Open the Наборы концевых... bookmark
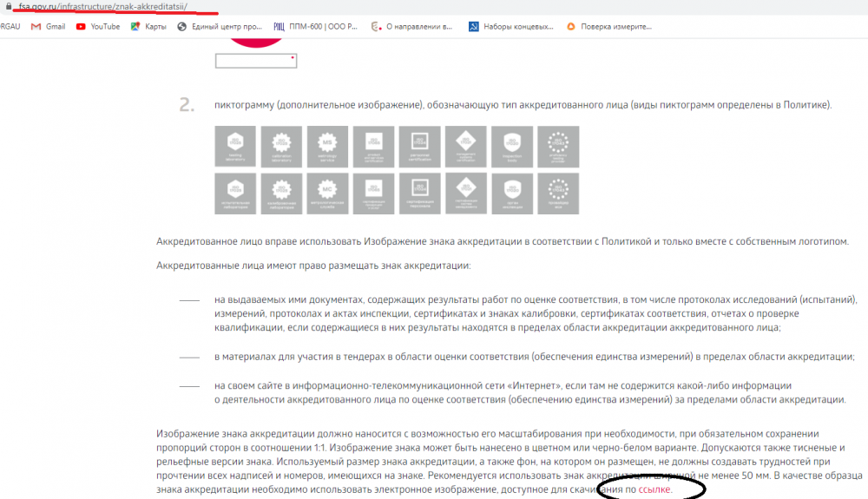This screenshot has width=868, height=499. pos(511,27)
